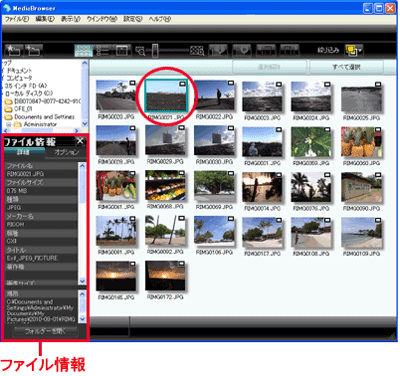Select the RIMG0030.JPG thumbnail
The width and height of the screenshot is (400, 376).
[x=214, y=140]
